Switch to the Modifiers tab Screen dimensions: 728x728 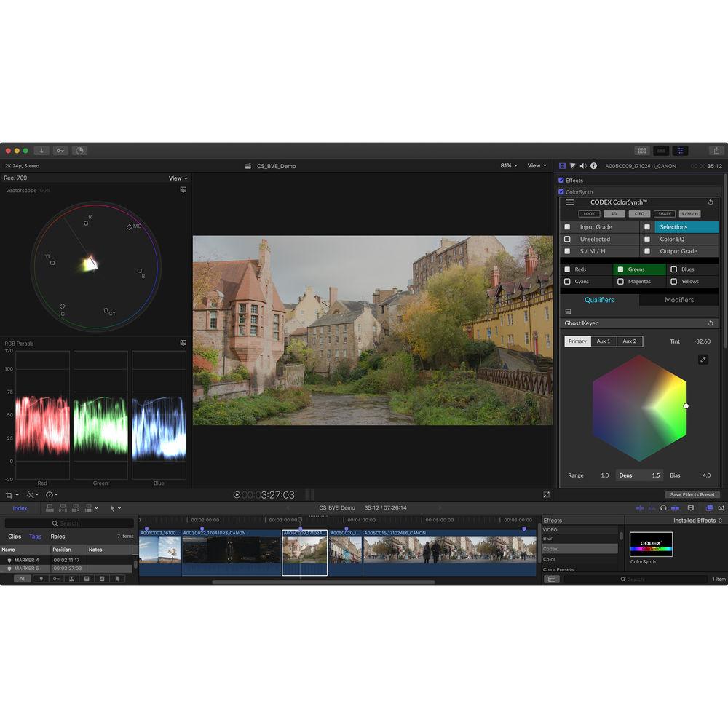(678, 300)
